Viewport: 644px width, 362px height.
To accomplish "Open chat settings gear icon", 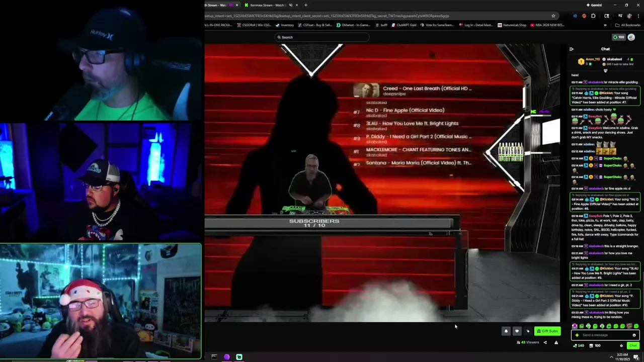I will (621, 345).
